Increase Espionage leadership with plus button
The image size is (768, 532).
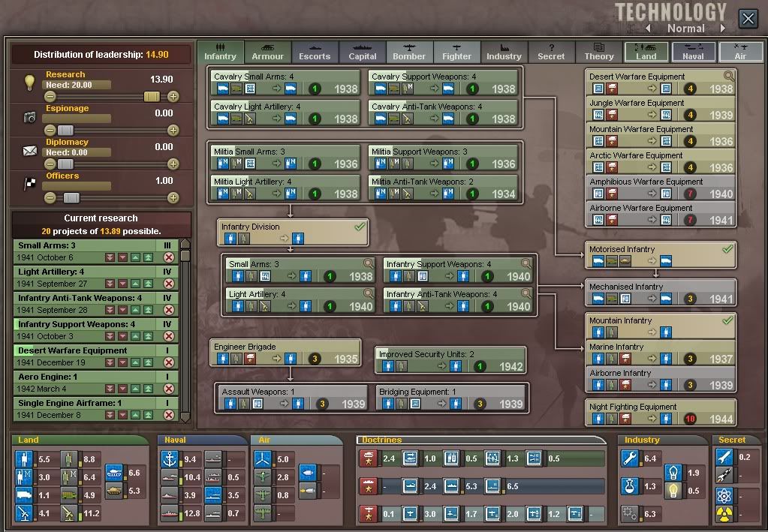pyautogui.click(x=173, y=130)
